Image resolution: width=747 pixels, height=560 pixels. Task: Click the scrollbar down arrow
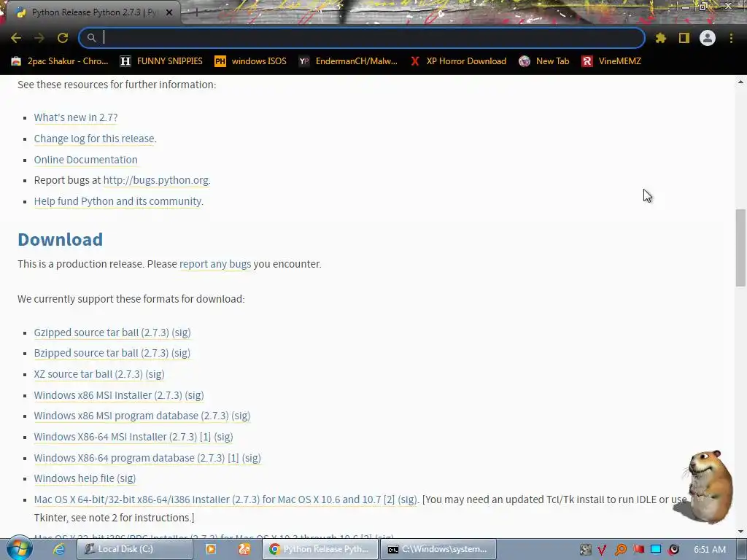[740, 532]
